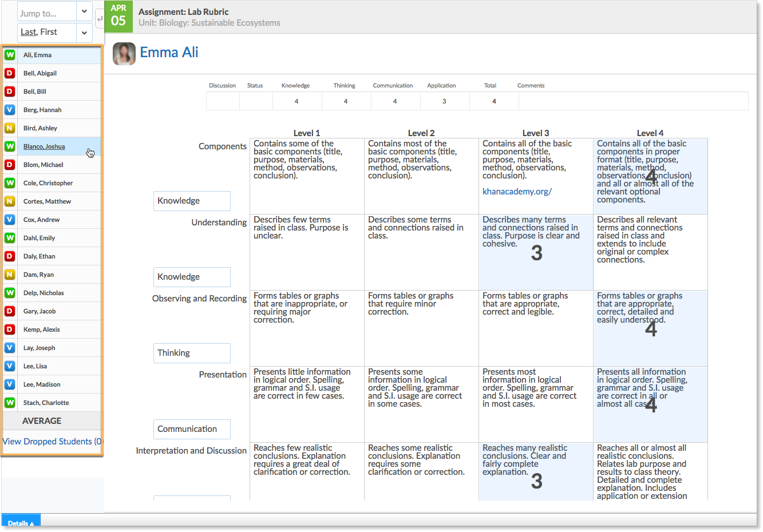Select Kemp, Alexis from the student list
763x532 pixels.
(x=41, y=329)
